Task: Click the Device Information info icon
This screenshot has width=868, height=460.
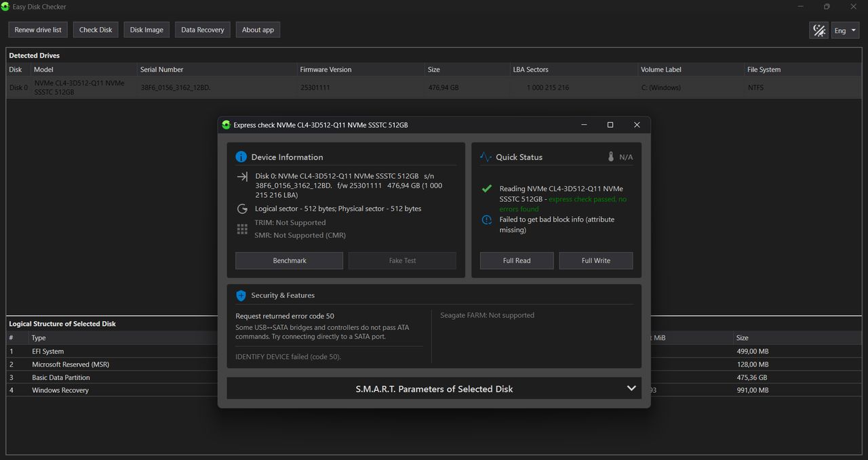Action: coord(241,157)
